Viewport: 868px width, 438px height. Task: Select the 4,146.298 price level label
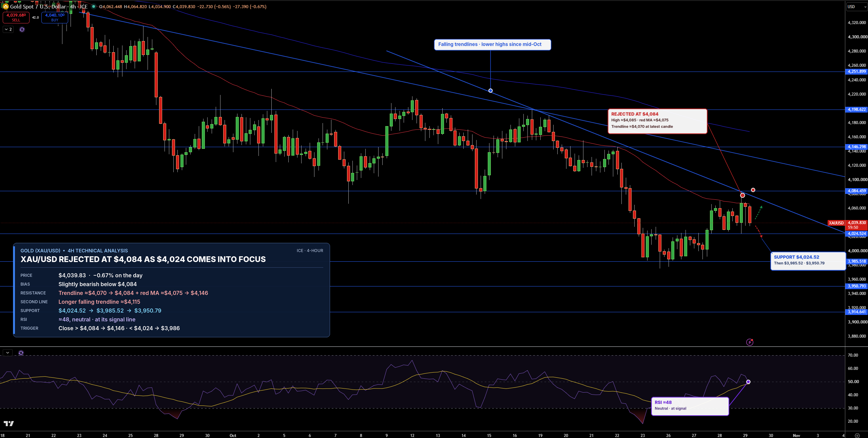pyautogui.click(x=856, y=147)
